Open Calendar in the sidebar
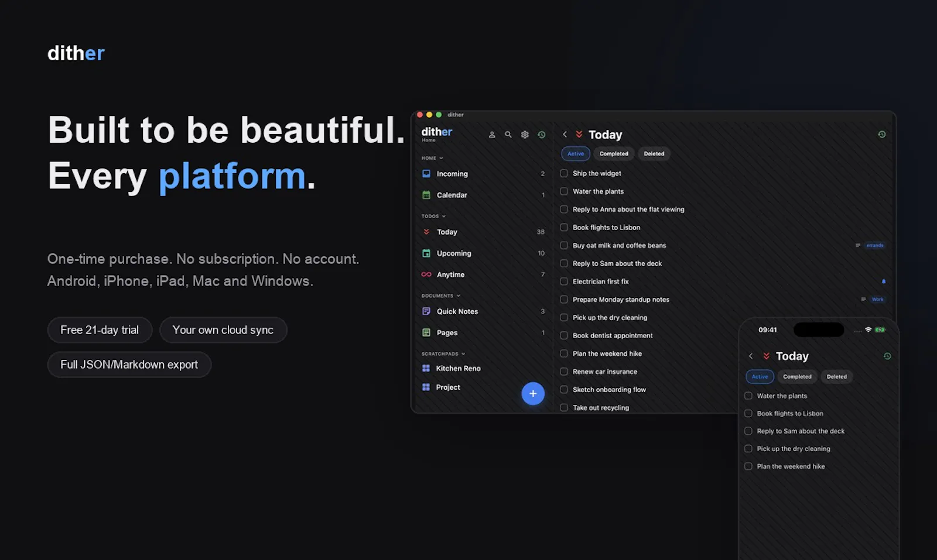Viewport: 937px width, 560px height. click(x=483, y=195)
